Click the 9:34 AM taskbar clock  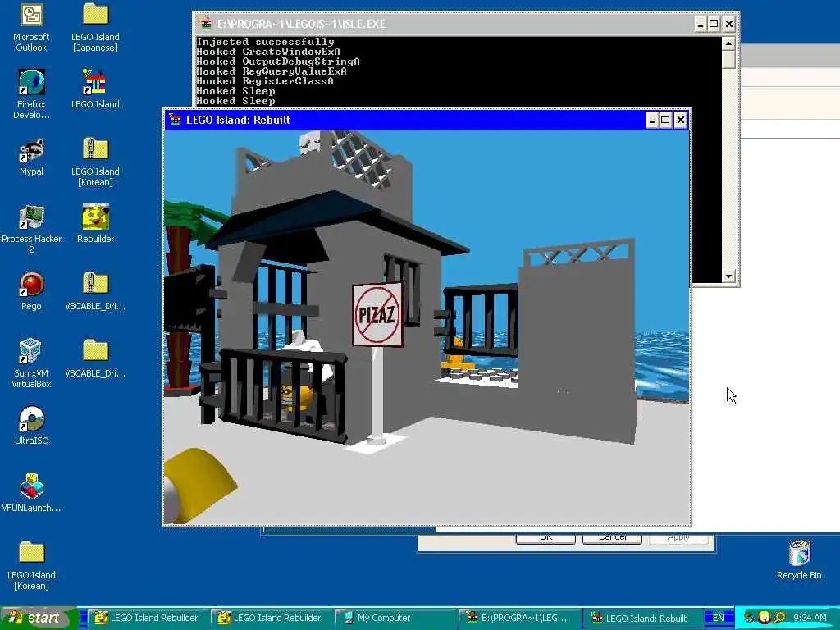coord(810,618)
